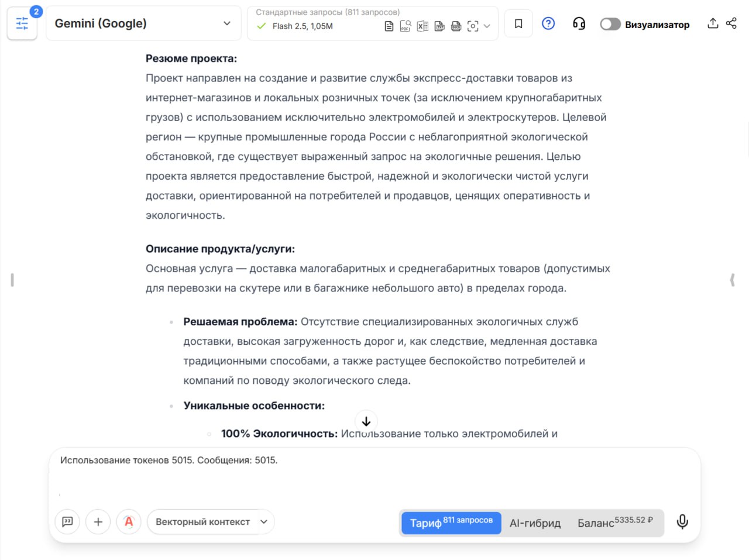The image size is (749, 560).
Task: Open the Gemini (Google) model selector
Action: tap(143, 23)
